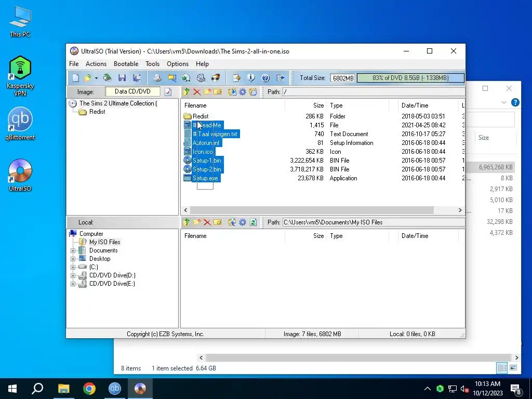The width and height of the screenshot is (532, 399).
Task: Click the Add files icon in Local toolbar
Action: pos(232,222)
